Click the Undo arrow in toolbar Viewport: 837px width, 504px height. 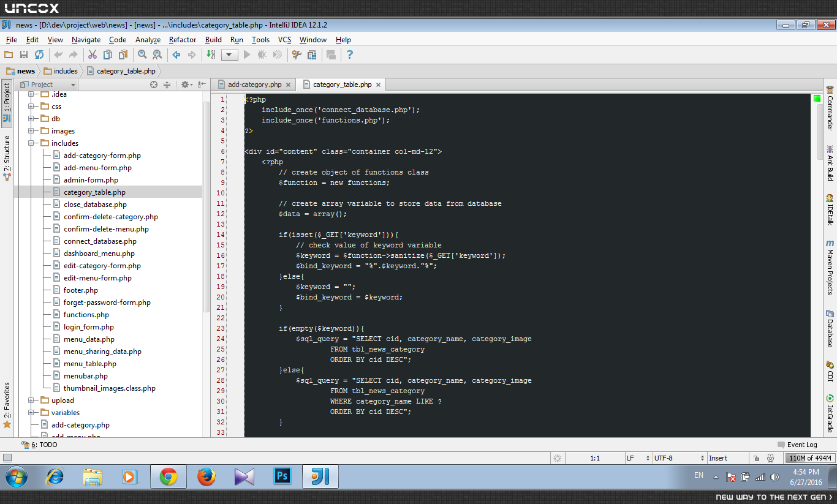click(59, 55)
